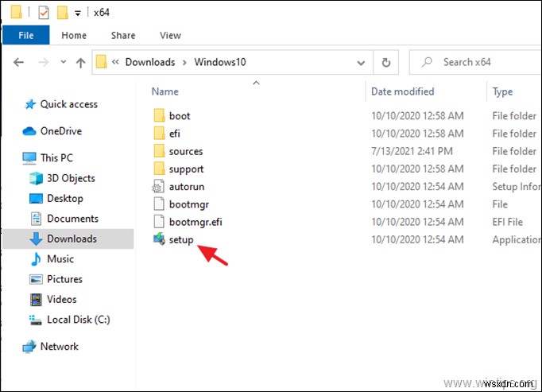
Task: Open the Recent locations dropdown
Action: (64, 62)
